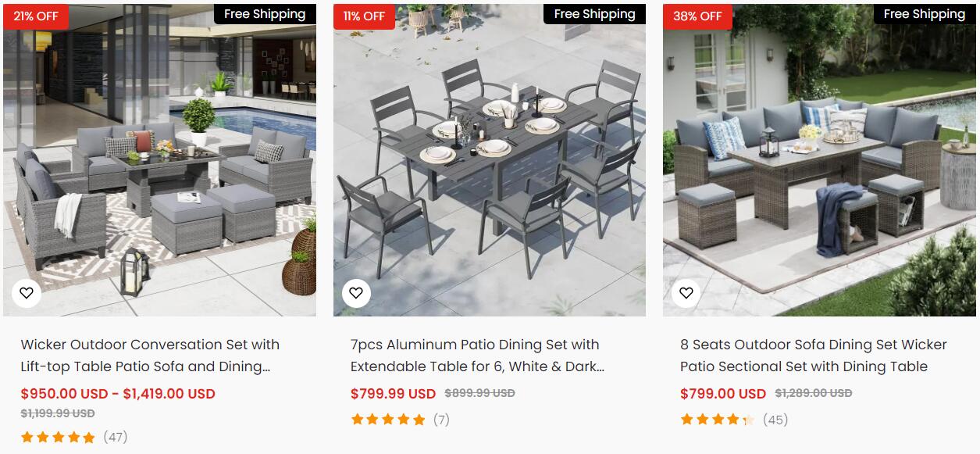Click star rating with 45 reviews
The width and height of the screenshot is (980, 454).
tap(718, 420)
